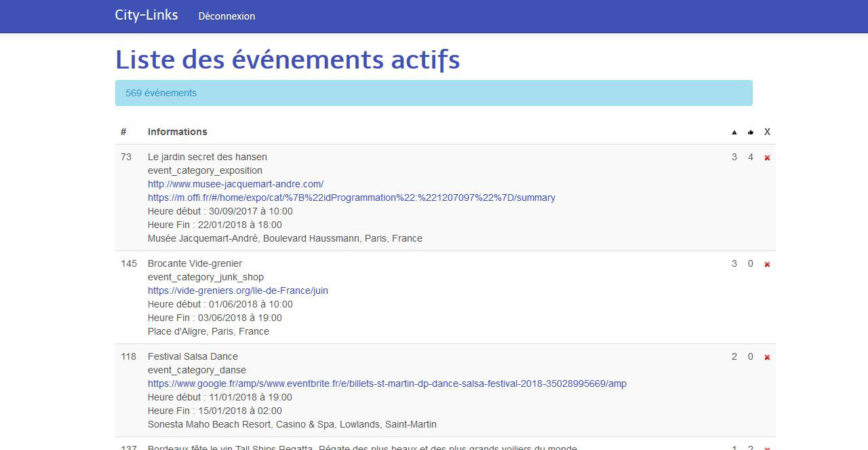Go to the City-Links home brand
868x450 pixels.
click(x=146, y=16)
